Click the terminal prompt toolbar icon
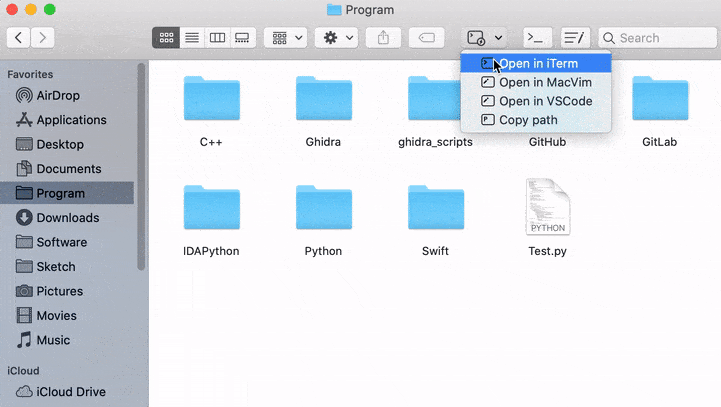Screen dimensions: 721x407 pos(538,38)
